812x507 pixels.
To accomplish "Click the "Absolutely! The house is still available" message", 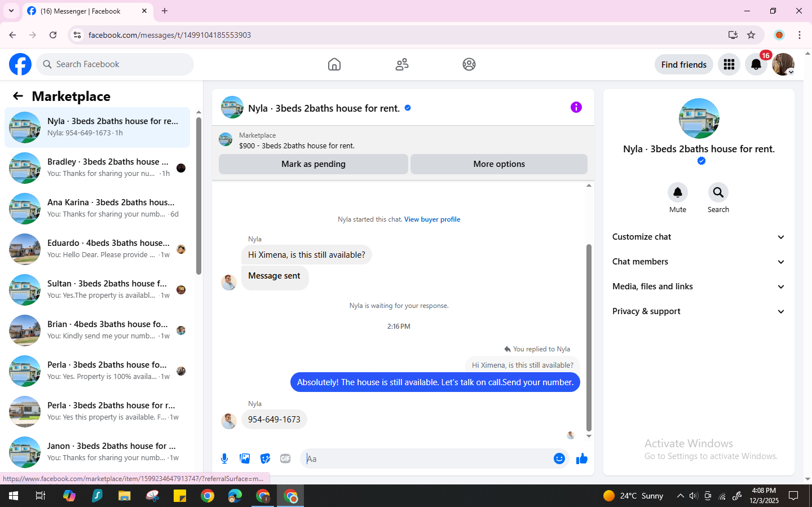I will (x=435, y=382).
